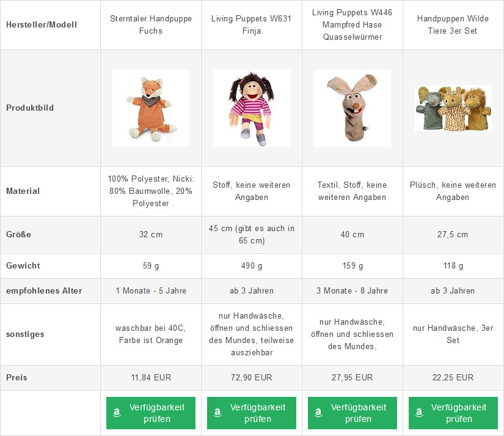
Task: Open the wild animals 3-set image
Action: [453, 108]
